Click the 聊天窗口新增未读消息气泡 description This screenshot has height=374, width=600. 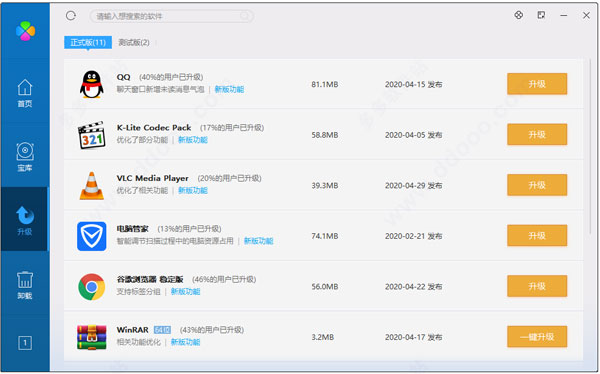pyautogui.click(x=161, y=89)
